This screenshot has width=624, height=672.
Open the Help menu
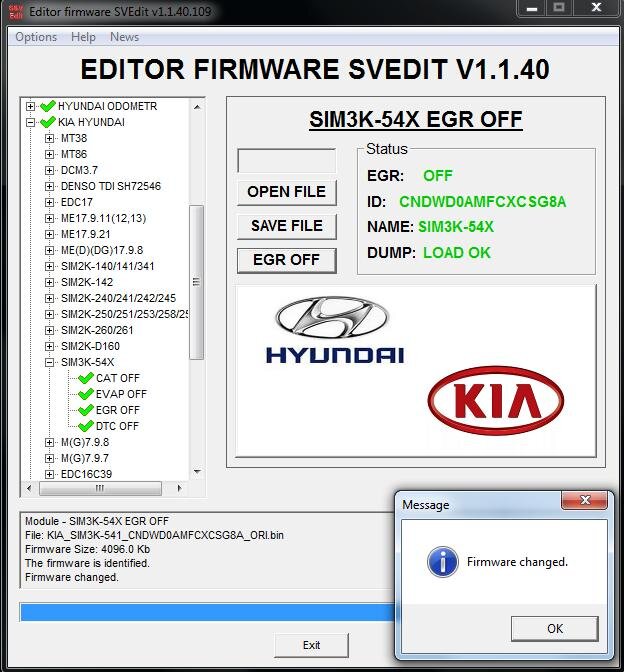[83, 37]
